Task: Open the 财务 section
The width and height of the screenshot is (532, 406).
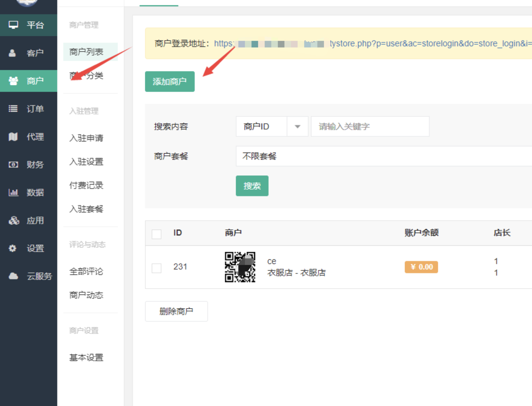Action: click(x=29, y=164)
